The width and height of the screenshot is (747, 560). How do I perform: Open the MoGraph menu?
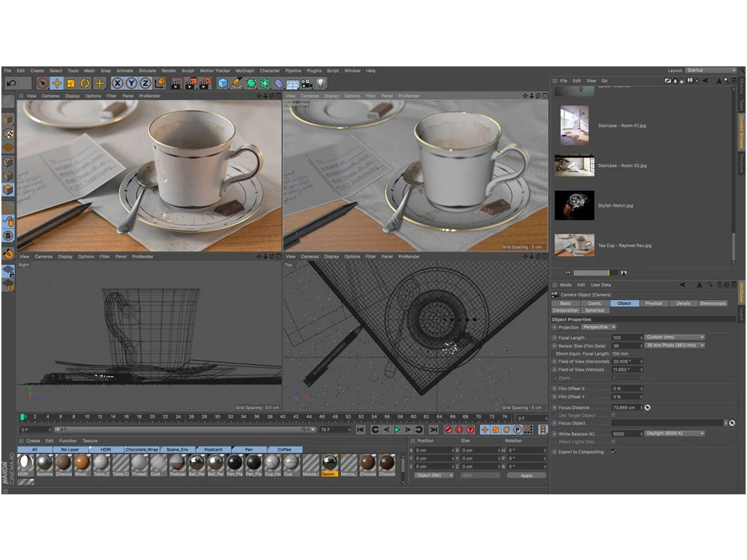(245, 71)
